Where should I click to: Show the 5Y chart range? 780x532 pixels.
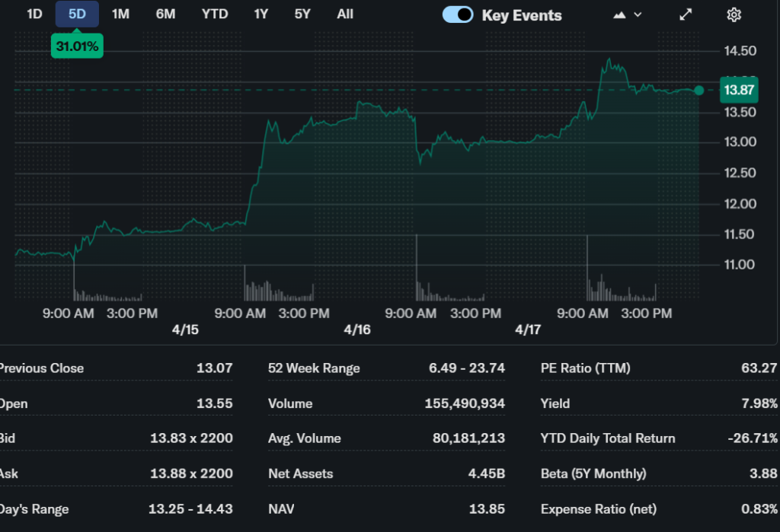pos(303,14)
